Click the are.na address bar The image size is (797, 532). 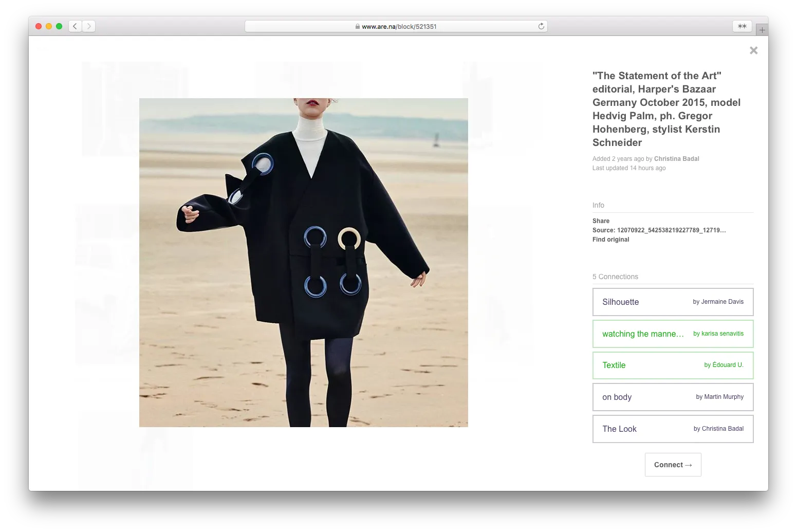[396, 26]
